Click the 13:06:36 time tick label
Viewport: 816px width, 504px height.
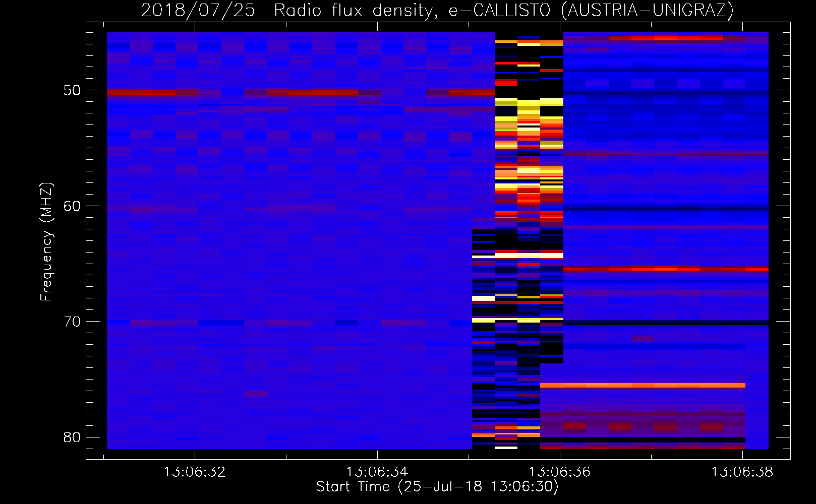tap(560, 472)
